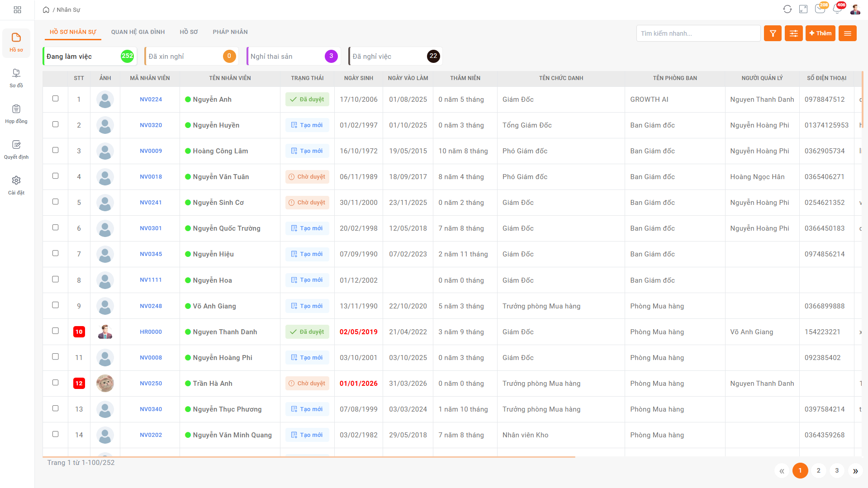The height and width of the screenshot is (488, 868).
Task: Open the notification bell icon
Action: (x=837, y=9)
